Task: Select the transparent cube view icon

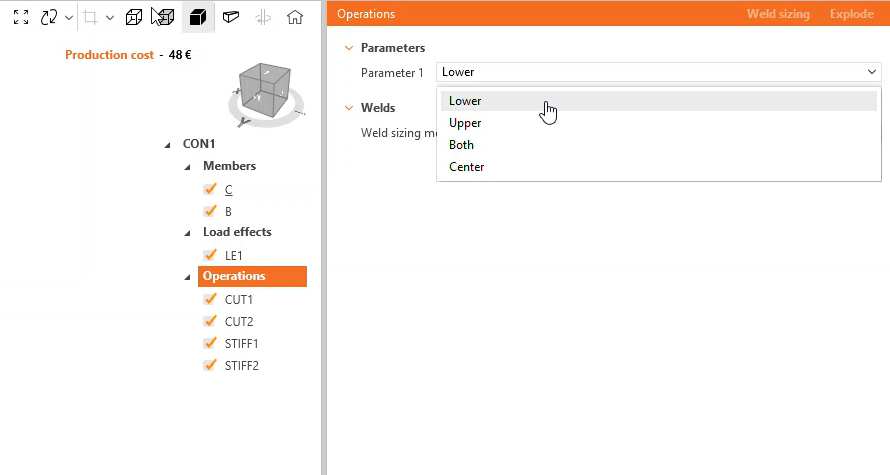Action: tap(162, 17)
